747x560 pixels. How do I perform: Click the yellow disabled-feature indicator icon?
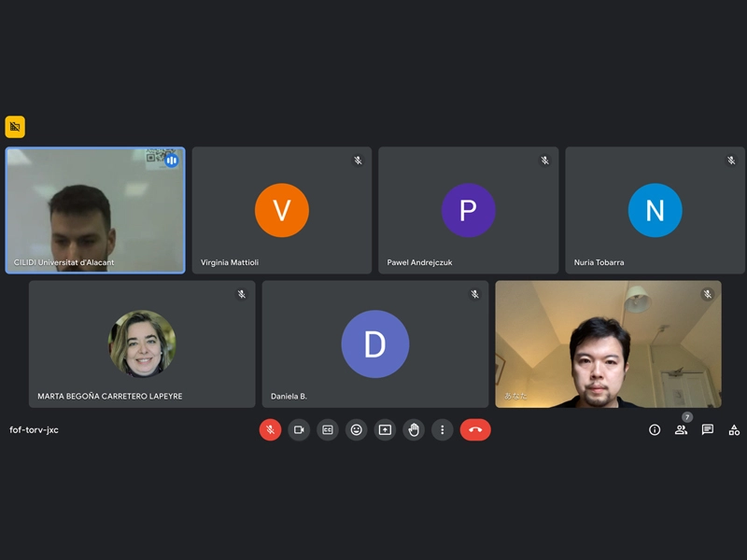point(15,127)
